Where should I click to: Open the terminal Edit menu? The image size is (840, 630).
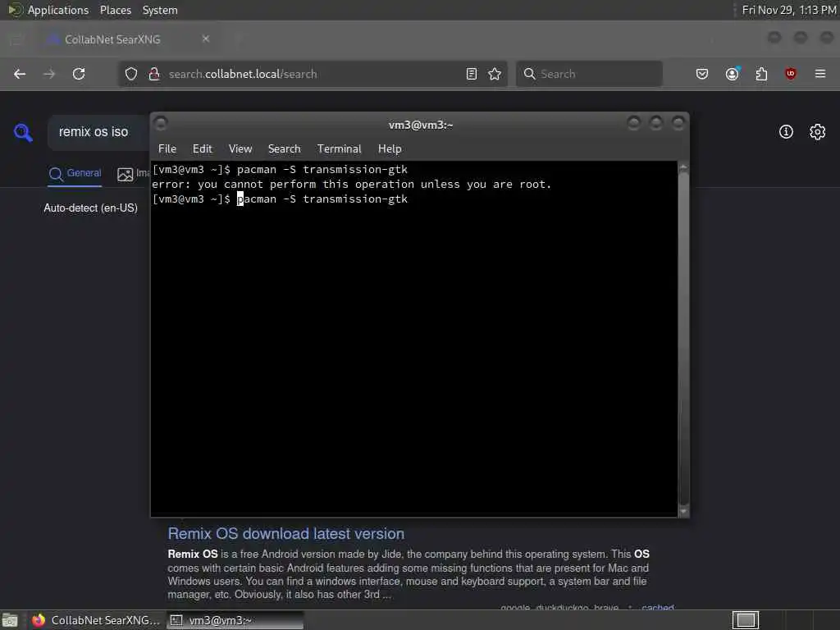(203, 149)
